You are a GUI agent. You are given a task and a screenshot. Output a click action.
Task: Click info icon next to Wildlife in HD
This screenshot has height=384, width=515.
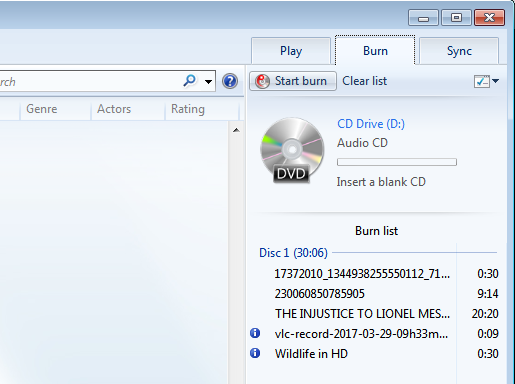255,353
